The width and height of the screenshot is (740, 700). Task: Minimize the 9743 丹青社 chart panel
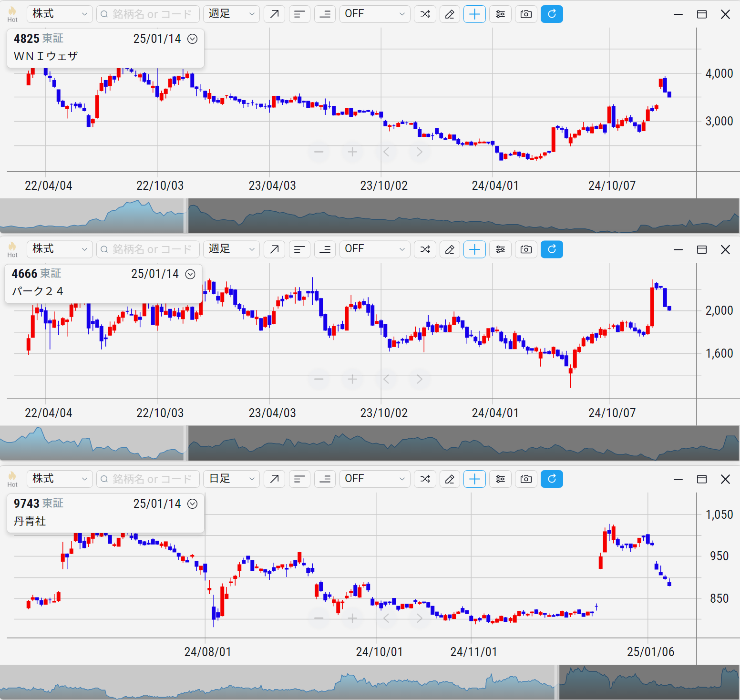pos(678,479)
